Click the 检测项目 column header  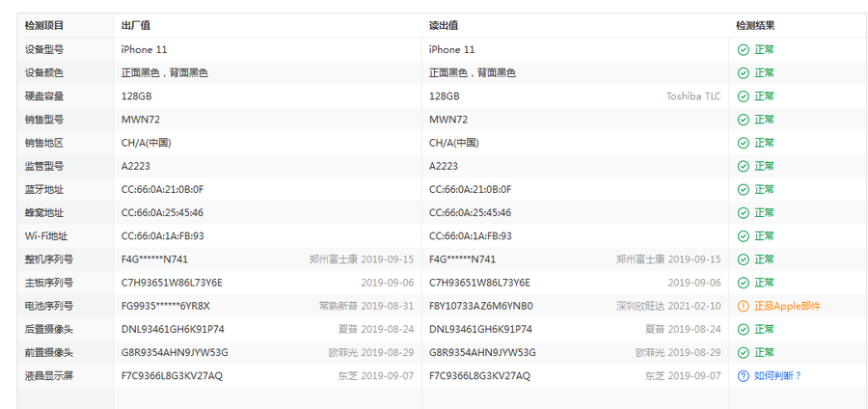tap(43, 25)
